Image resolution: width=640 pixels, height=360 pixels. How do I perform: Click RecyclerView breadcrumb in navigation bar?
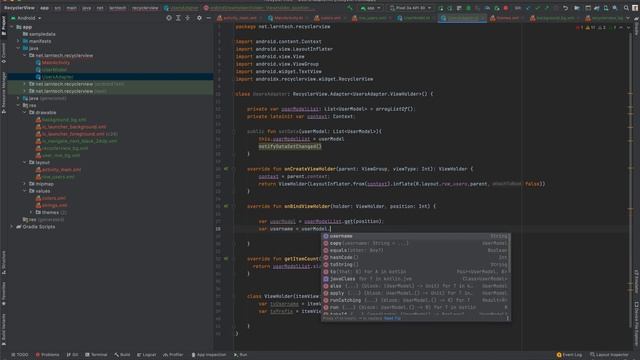pyautogui.click(x=19, y=8)
